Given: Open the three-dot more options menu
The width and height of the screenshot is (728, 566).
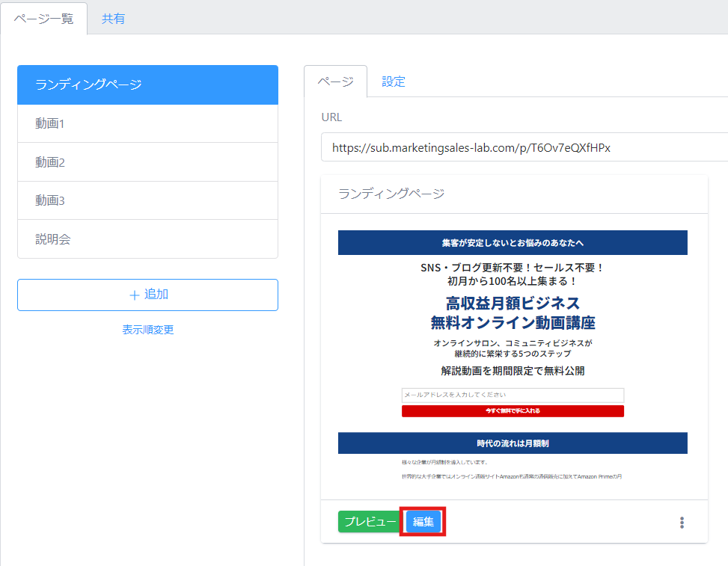Looking at the screenshot, I should (682, 523).
